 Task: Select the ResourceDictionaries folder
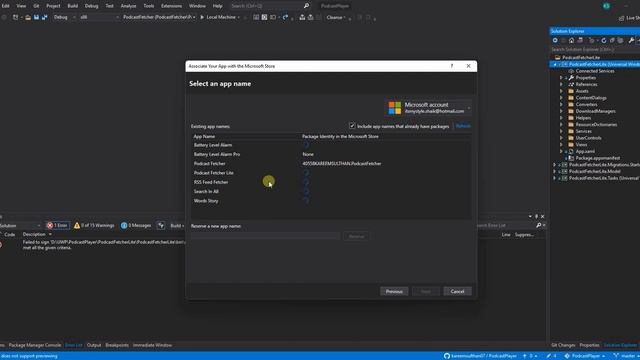click(x=596, y=124)
